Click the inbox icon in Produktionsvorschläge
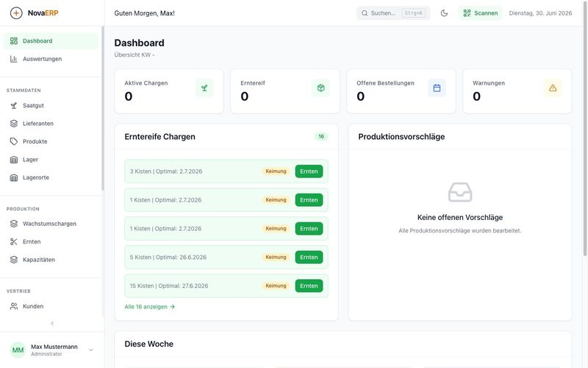The image size is (588, 368). tap(460, 192)
